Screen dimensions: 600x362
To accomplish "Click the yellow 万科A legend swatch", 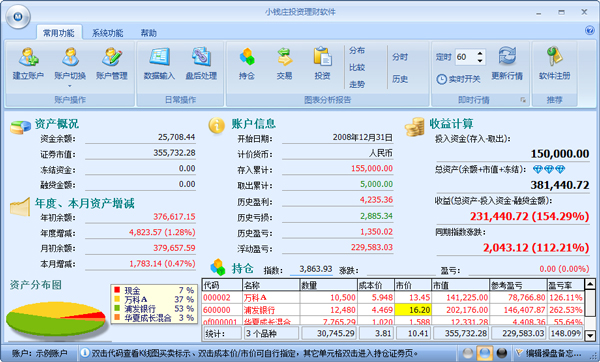I will point(117,299).
